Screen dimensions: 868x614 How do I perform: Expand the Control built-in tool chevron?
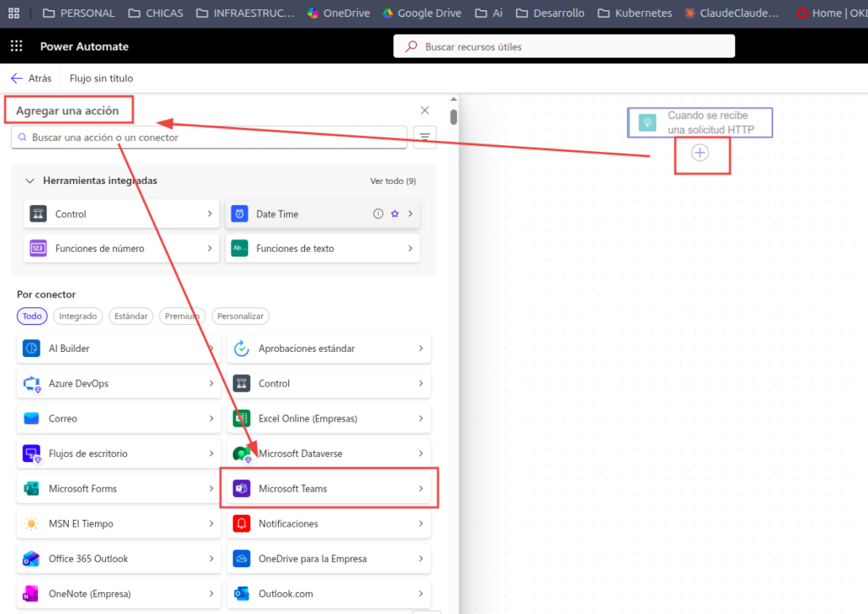(209, 214)
